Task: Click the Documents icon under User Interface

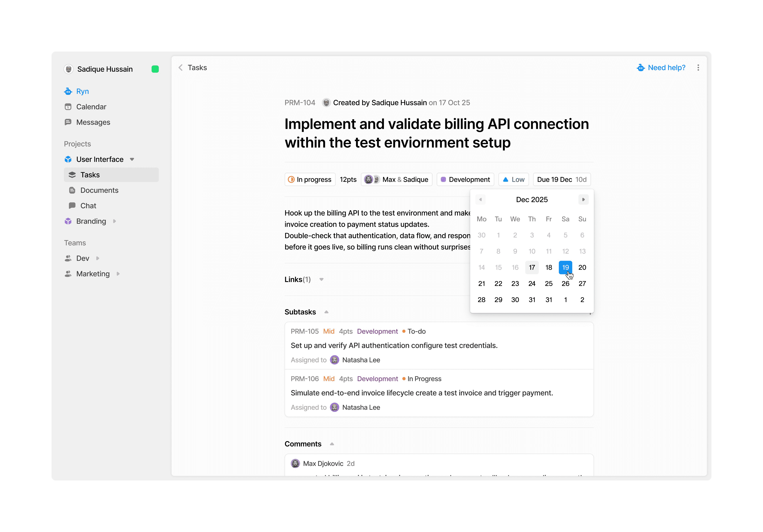Action: tap(72, 190)
